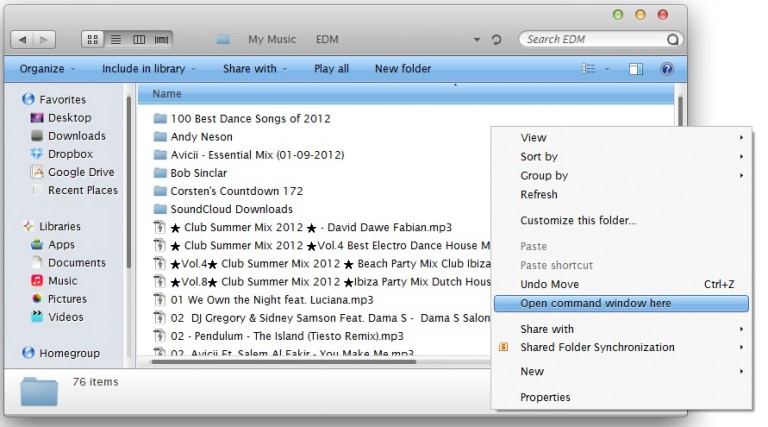This screenshot has height=427, width=768.
Task: Switch to column view
Action: point(139,39)
